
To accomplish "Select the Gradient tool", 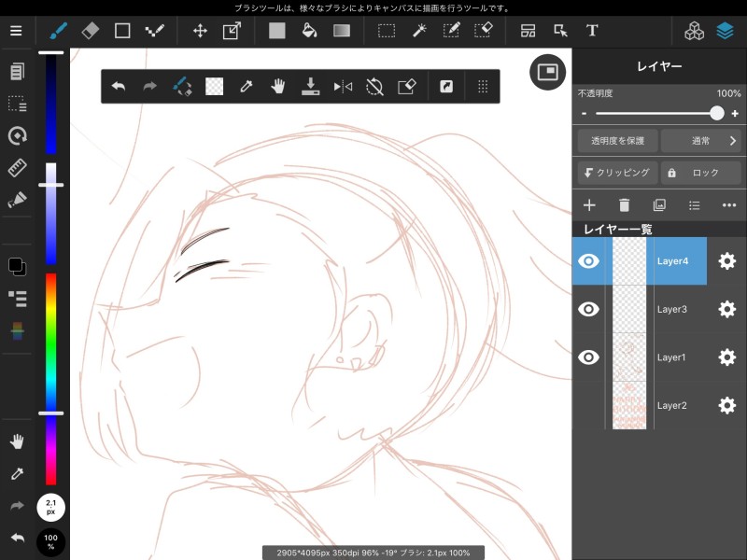I will click(x=342, y=31).
